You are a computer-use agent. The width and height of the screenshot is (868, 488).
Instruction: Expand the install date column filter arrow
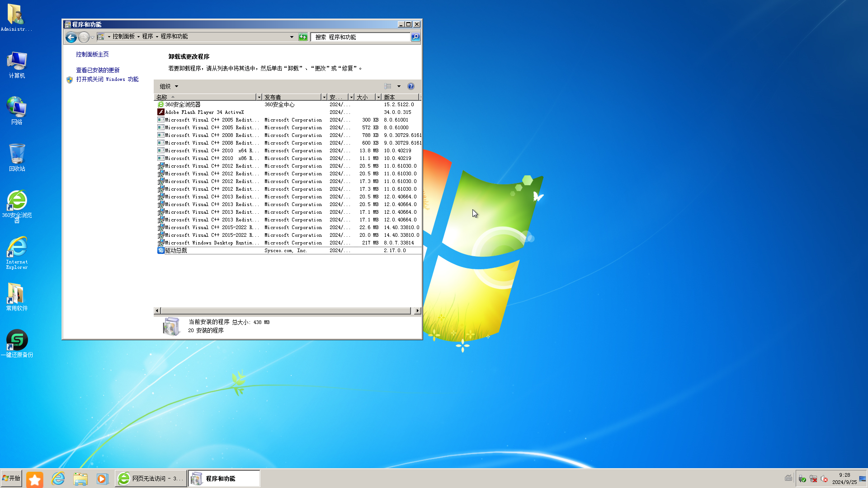coord(351,97)
